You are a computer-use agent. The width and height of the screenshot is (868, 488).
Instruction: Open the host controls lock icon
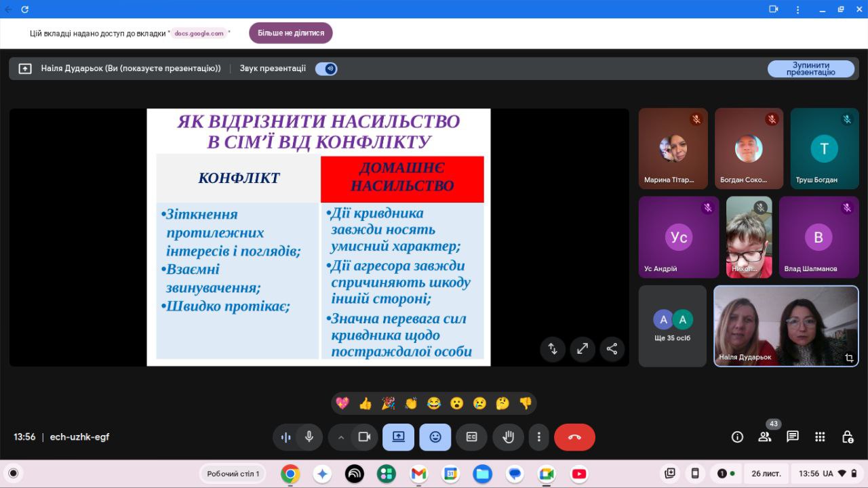coord(847,437)
